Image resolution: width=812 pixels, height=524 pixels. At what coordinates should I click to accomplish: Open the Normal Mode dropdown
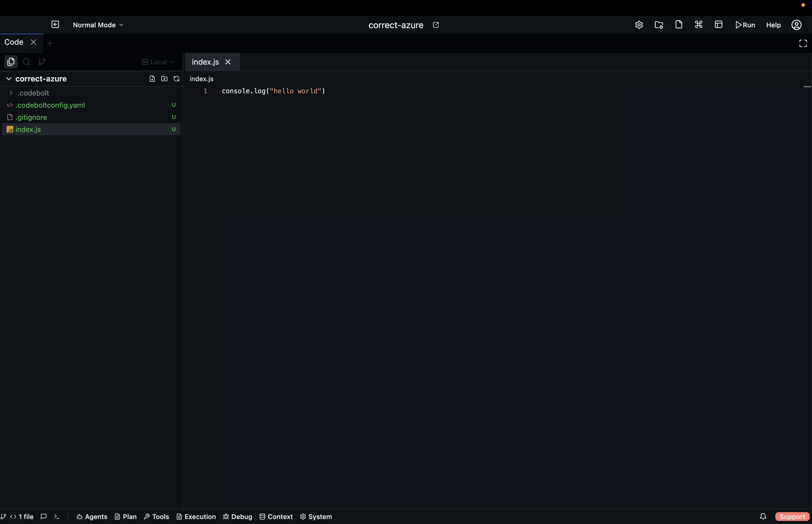(x=98, y=25)
